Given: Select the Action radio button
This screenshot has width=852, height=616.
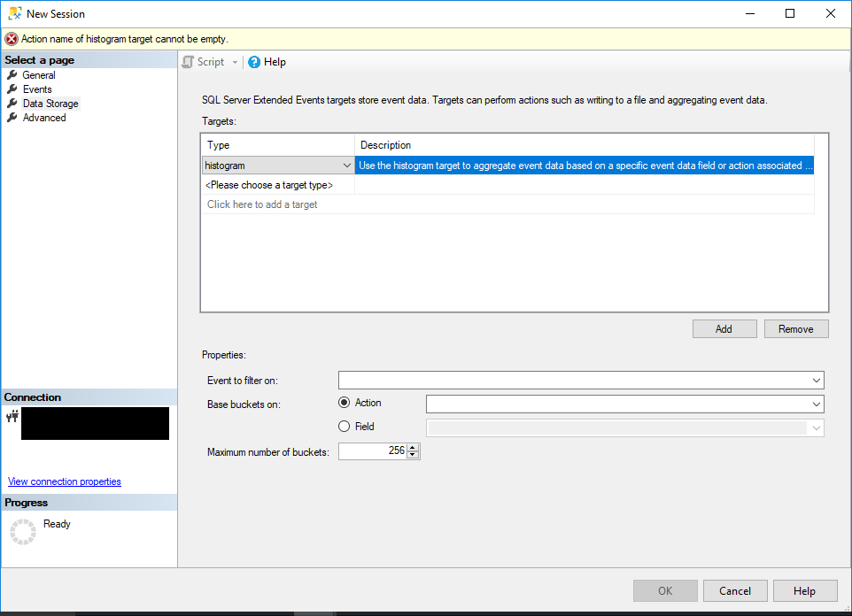Looking at the screenshot, I should point(344,403).
